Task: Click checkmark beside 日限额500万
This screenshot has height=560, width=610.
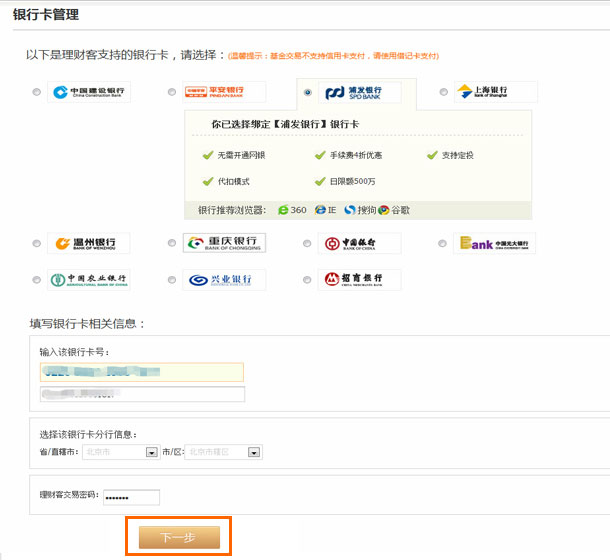Action: (x=320, y=181)
